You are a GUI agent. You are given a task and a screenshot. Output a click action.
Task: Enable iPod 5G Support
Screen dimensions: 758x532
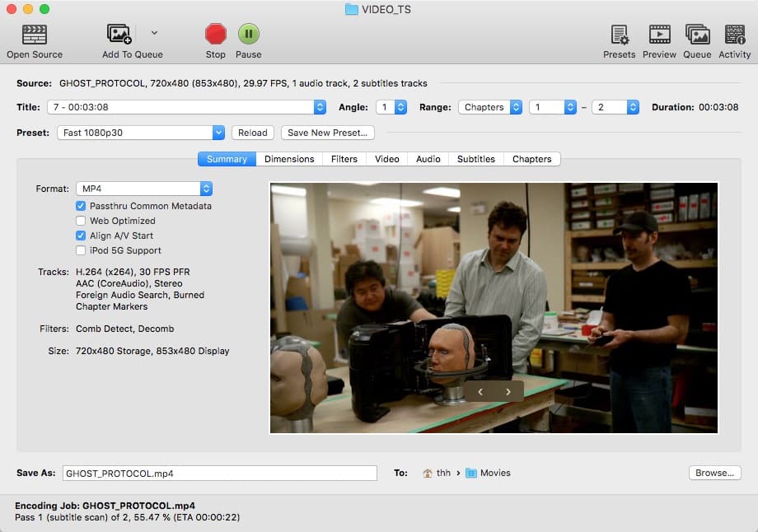[x=81, y=250]
